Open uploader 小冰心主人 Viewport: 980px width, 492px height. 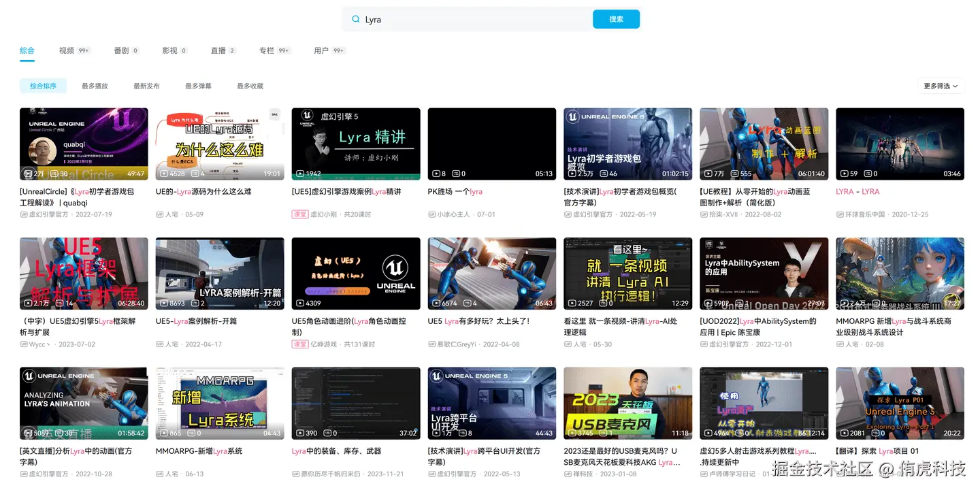click(x=453, y=214)
